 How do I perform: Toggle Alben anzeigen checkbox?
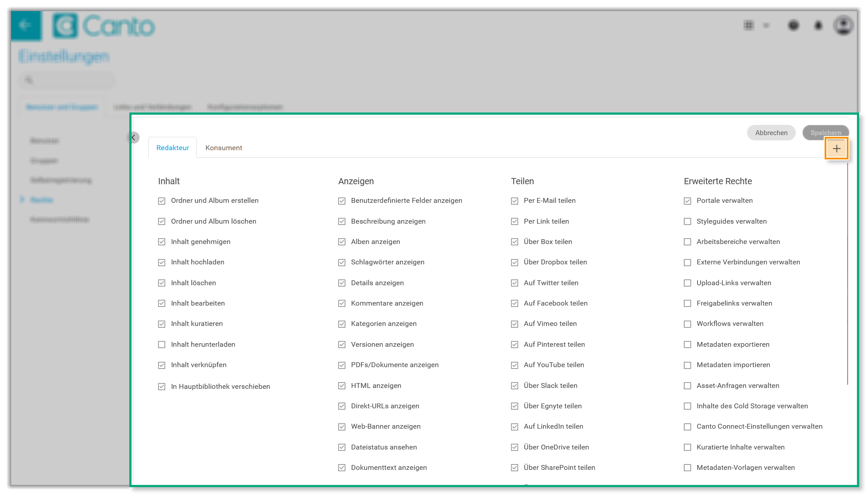point(342,242)
